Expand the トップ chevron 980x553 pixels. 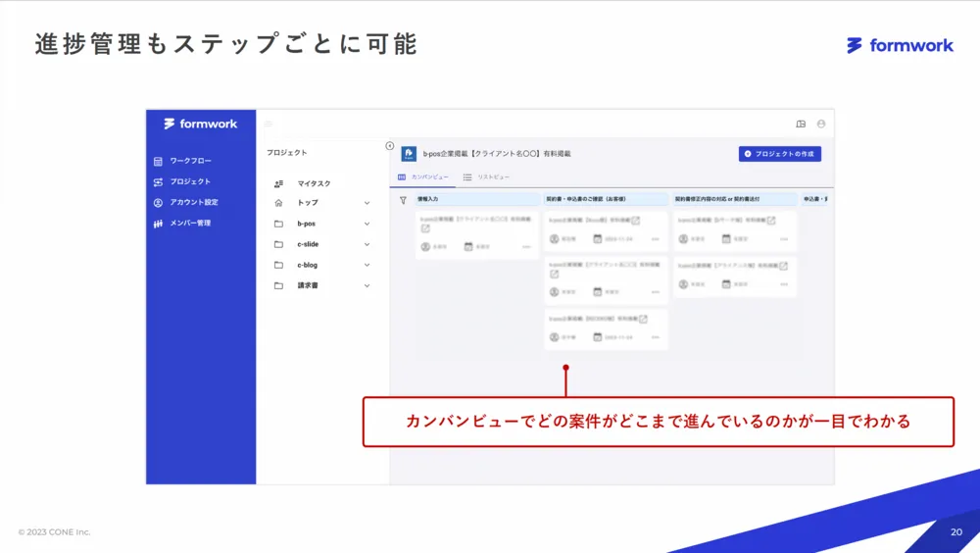pos(367,203)
